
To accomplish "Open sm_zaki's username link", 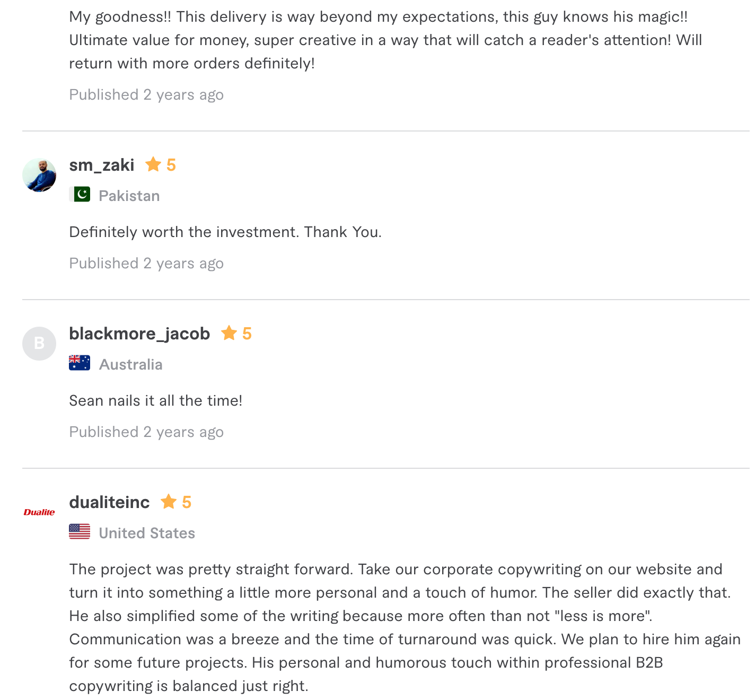I will pos(102,165).
